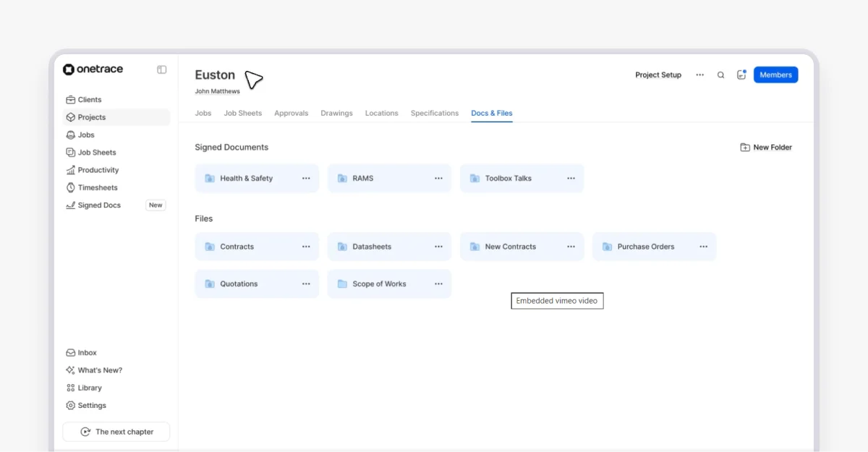Open the RAMS folder
The width and height of the screenshot is (868, 452).
[389, 178]
